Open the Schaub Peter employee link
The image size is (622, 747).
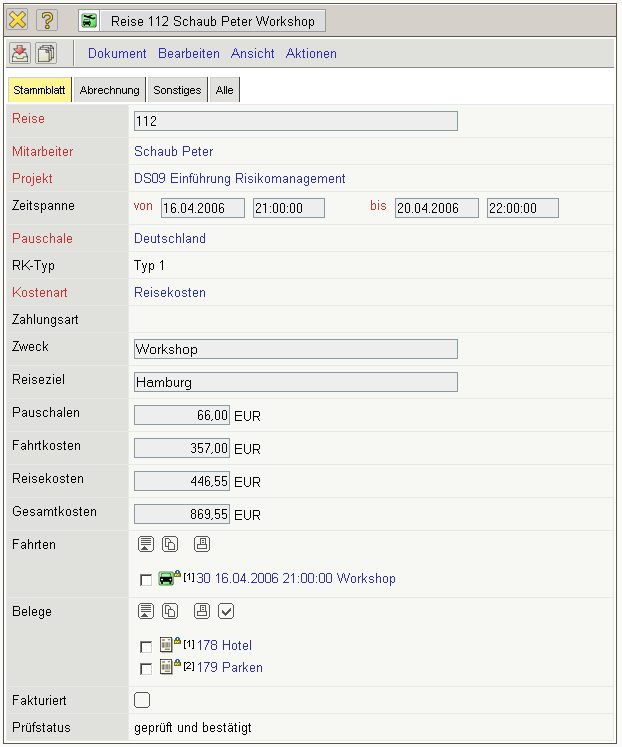(x=173, y=152)
